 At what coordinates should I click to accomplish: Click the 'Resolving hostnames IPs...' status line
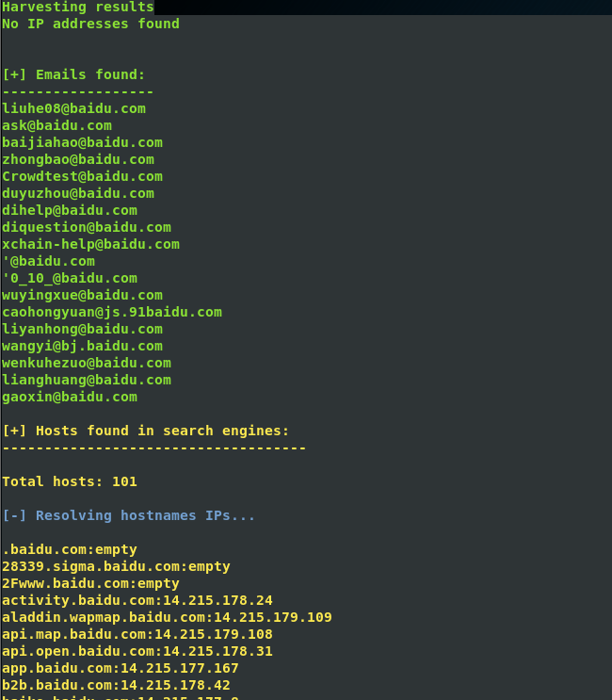[129, 515]
